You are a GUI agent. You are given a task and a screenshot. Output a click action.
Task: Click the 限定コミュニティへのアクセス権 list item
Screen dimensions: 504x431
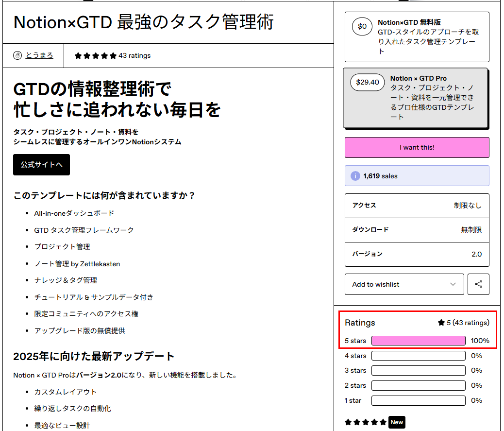[86, 313]
